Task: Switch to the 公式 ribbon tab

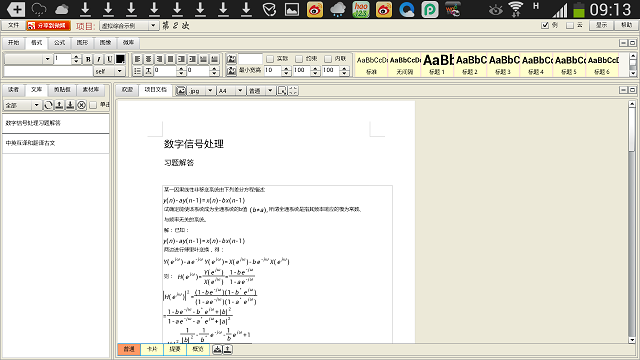Action: tap(60, 42)
